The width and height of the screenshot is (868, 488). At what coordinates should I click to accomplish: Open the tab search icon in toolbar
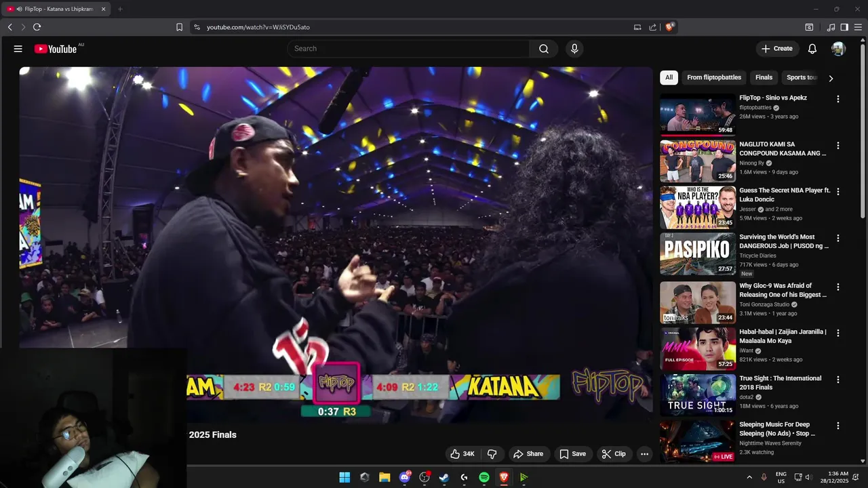tap(809, 27)
